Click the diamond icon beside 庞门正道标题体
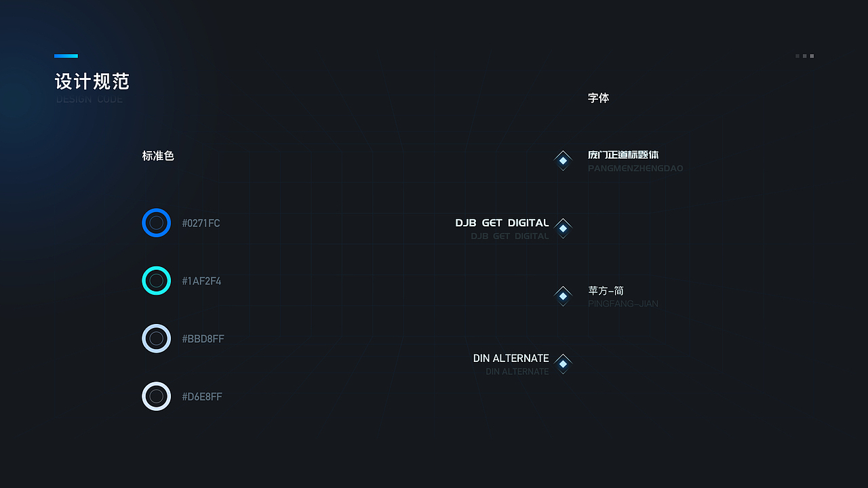Screen dimensions: 868x488 click(563, 161)
